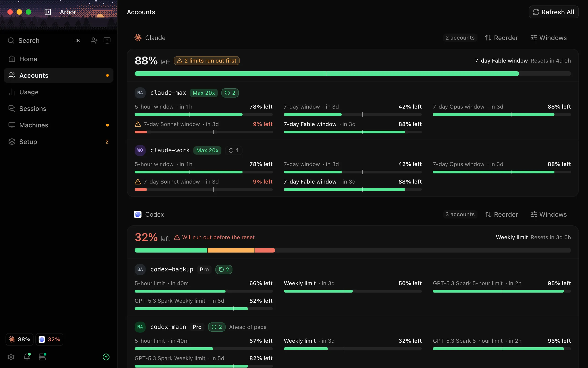Click the claude-work WO avatar

(140, 150)
